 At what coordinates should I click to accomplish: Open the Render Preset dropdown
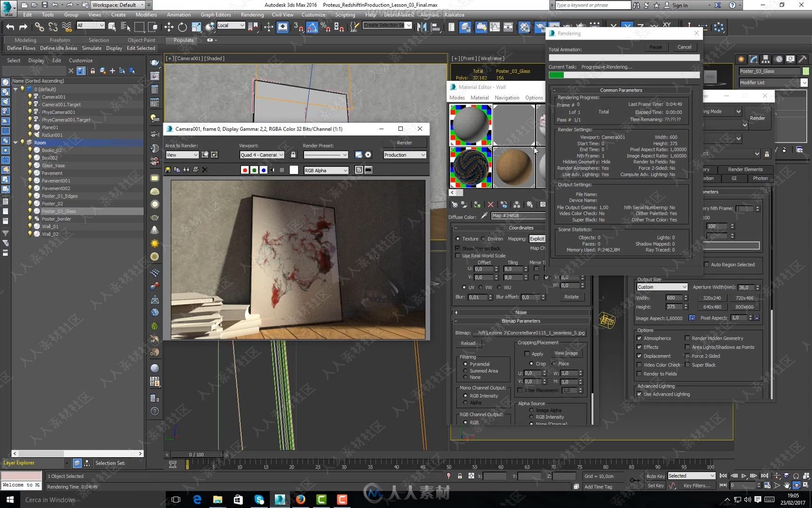pyautogui.click(x=326, y=155)
